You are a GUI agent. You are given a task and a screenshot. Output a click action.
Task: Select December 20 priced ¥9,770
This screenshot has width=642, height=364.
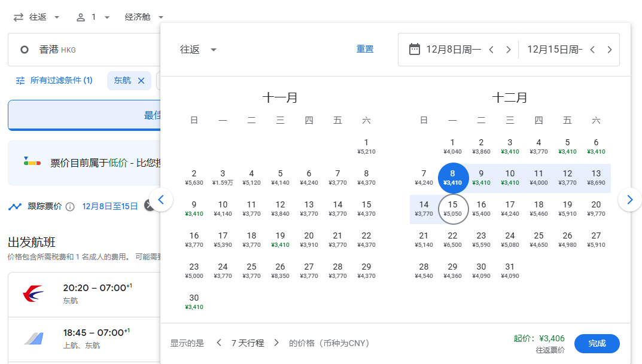(x=596, y=209)
